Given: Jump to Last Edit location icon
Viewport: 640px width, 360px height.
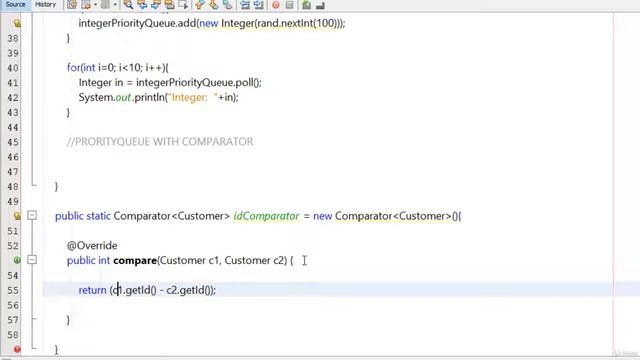Looking at the screenshot, I should coord(72,5).
